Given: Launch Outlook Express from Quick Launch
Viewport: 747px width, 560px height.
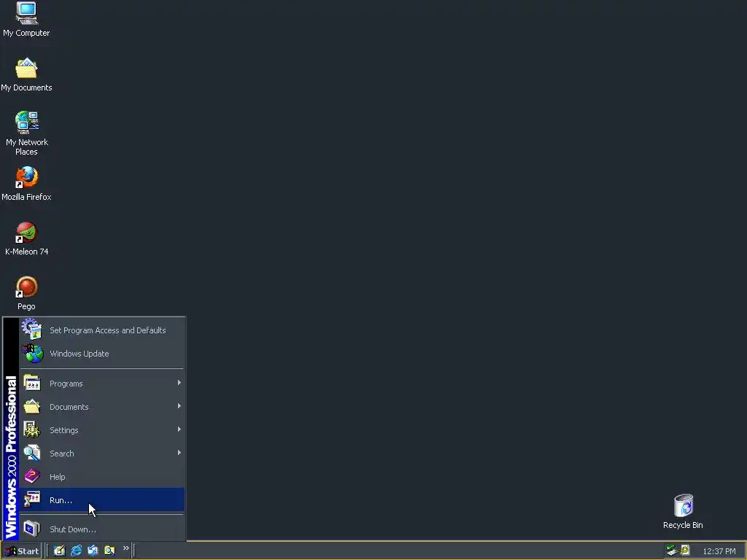Looking at the screenshot, I should tap(93, 551).
